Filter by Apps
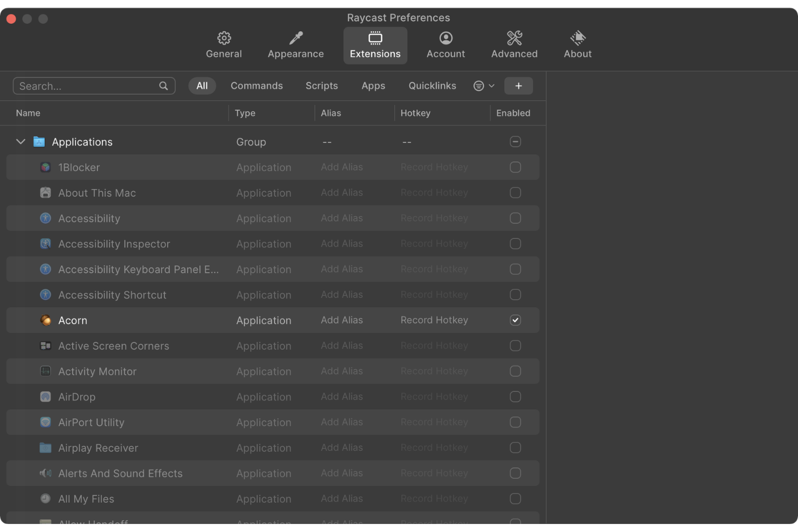This screenshot has height=532, width=798. [373, 86]
